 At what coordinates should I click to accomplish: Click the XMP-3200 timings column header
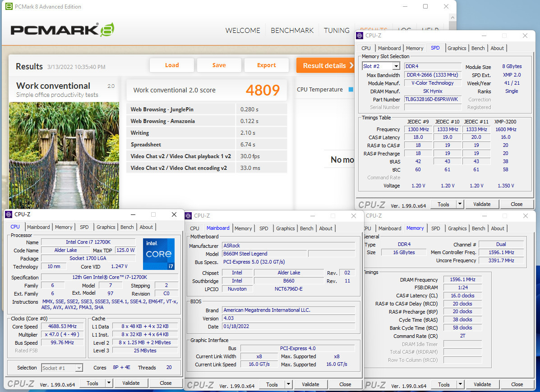pos(505,121)
